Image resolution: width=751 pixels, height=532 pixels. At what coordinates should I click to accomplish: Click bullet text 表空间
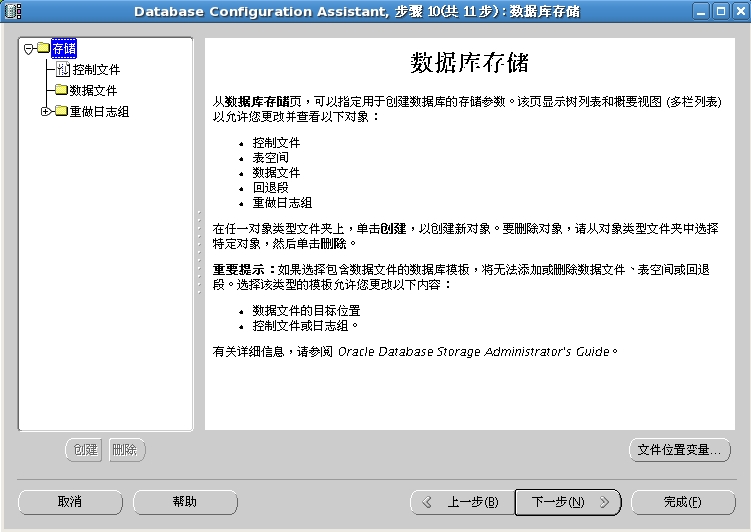coord(271,158)
